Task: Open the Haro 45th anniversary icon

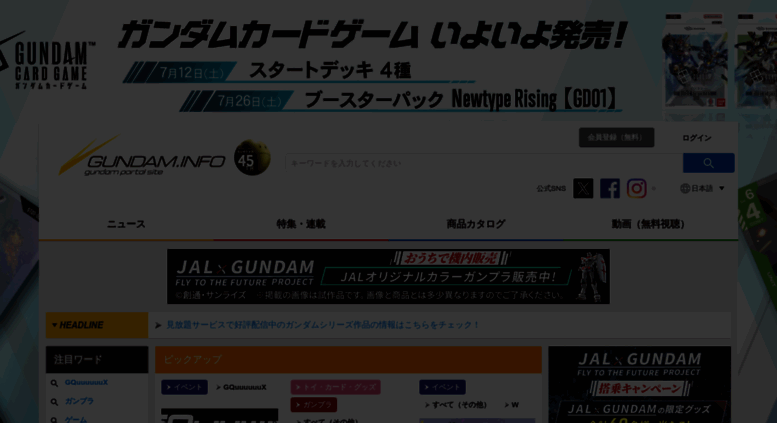Action: click(x=252, y=158)
